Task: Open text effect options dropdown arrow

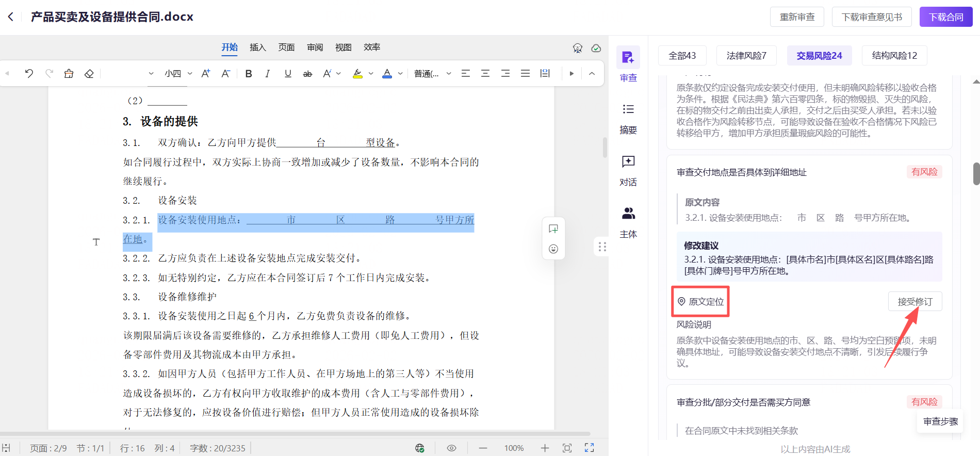Action: pos(339,74)
